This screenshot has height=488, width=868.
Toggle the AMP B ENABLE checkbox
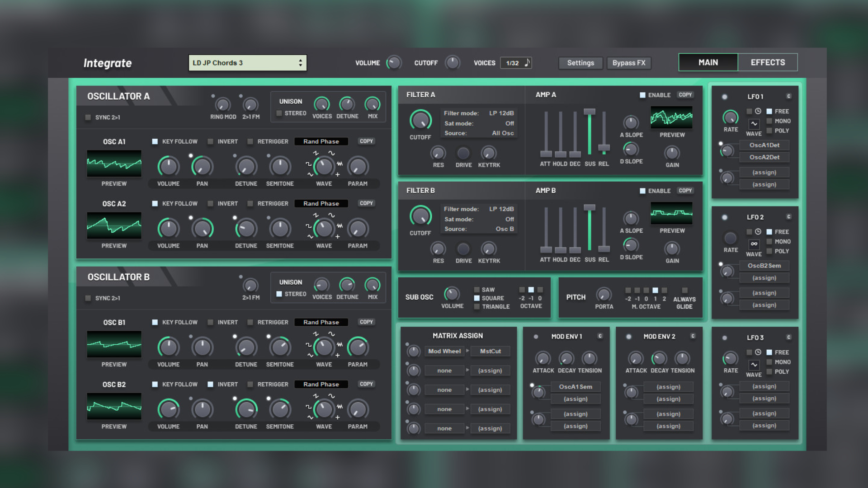(x=642, y=191)
